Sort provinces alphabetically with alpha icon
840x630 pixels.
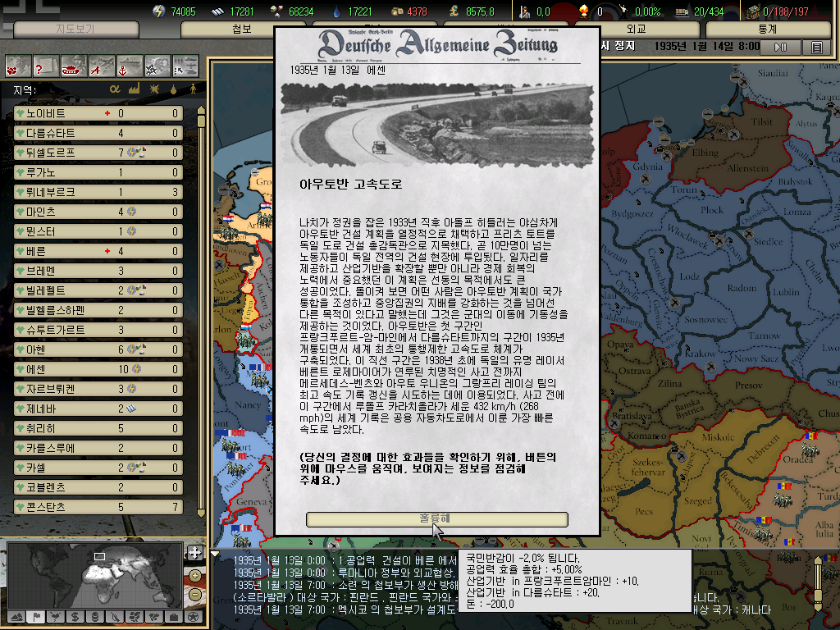115,89
